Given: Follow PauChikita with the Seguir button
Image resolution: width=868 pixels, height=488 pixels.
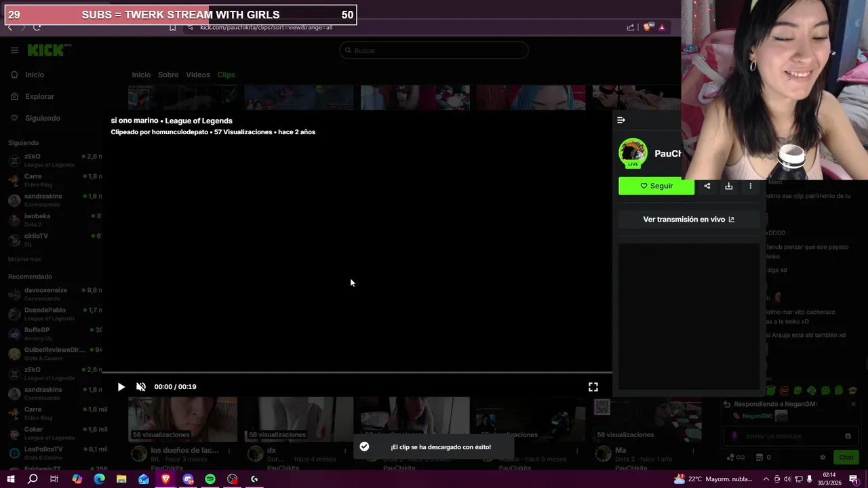Looking at the screenshot, I should 656,186.
